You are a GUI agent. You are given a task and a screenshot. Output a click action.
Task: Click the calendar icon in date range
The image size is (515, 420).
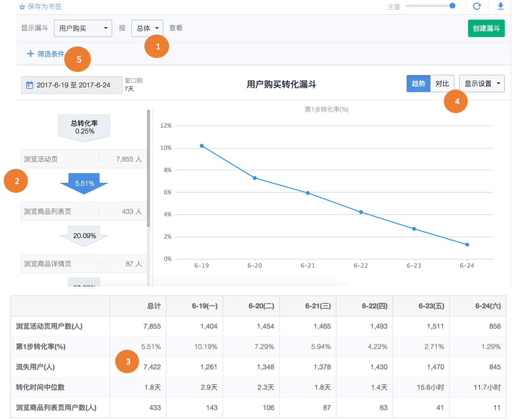point(30,85)
